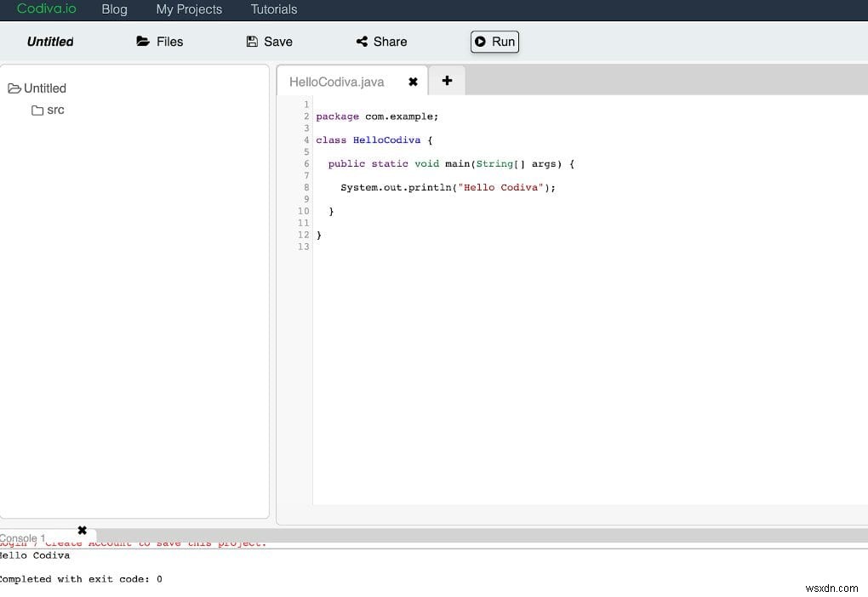Collapse the Untitled root folder icon
The height and width of the screenshot is (597, 868).
[x=14, y=88]
